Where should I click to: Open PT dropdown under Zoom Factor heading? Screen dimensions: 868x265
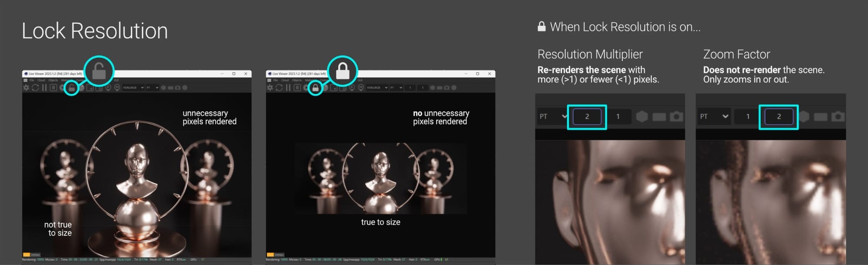[714, 116]
